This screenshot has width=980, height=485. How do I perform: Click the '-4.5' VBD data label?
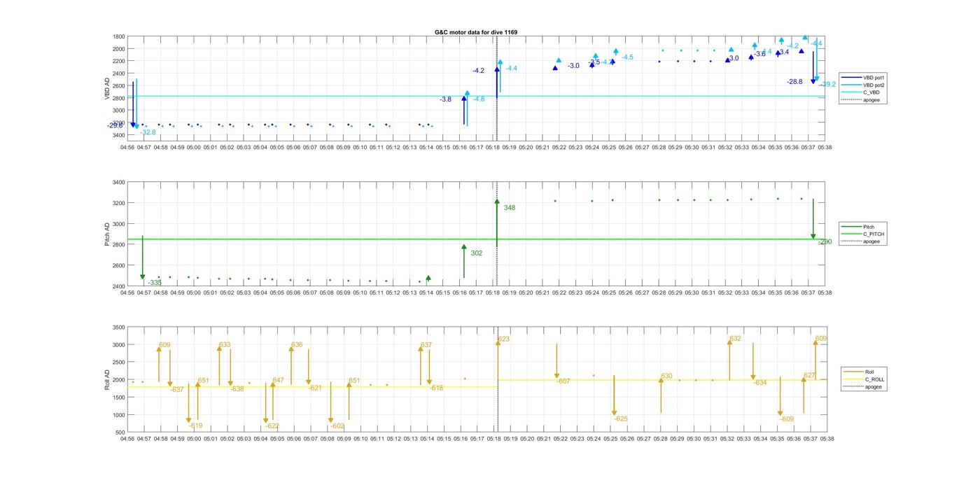[627, 57]
